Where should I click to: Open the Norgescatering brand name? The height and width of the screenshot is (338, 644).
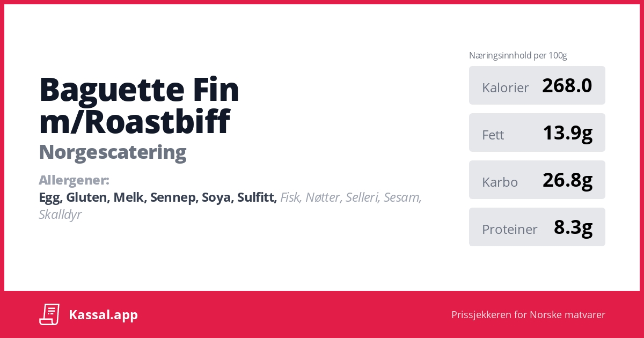coord(113,152)
